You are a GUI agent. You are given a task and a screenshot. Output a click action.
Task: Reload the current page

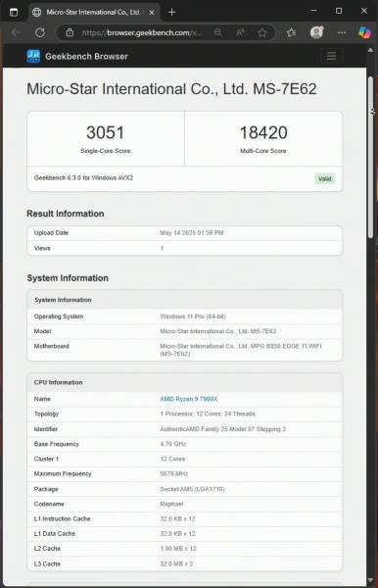tap(40, 32)
